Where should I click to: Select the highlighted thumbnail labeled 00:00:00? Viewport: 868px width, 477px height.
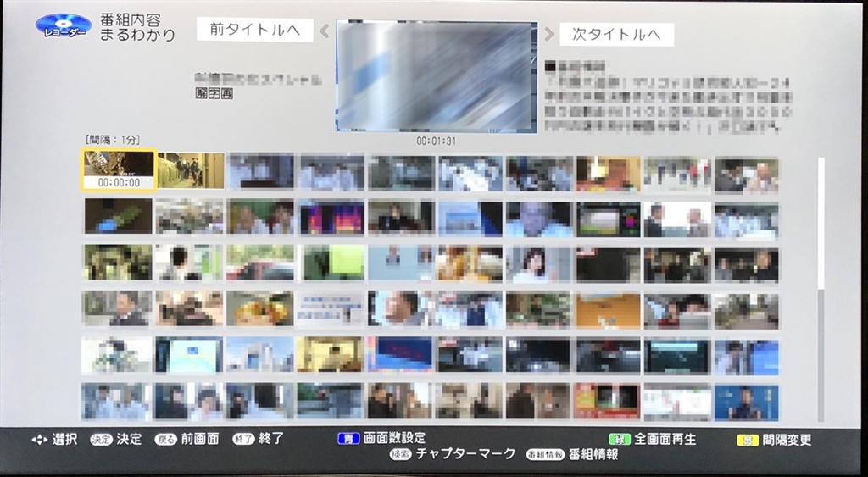[x=119, y=170]
